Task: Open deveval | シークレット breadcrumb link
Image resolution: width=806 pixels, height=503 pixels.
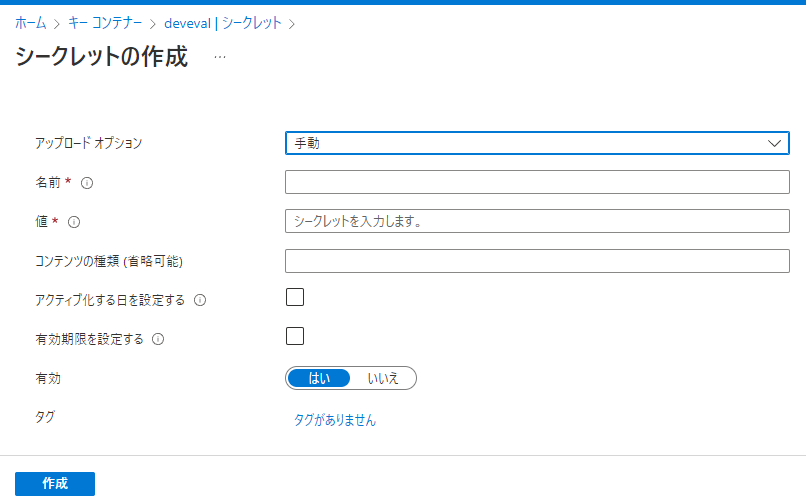Action: [223, 23]
